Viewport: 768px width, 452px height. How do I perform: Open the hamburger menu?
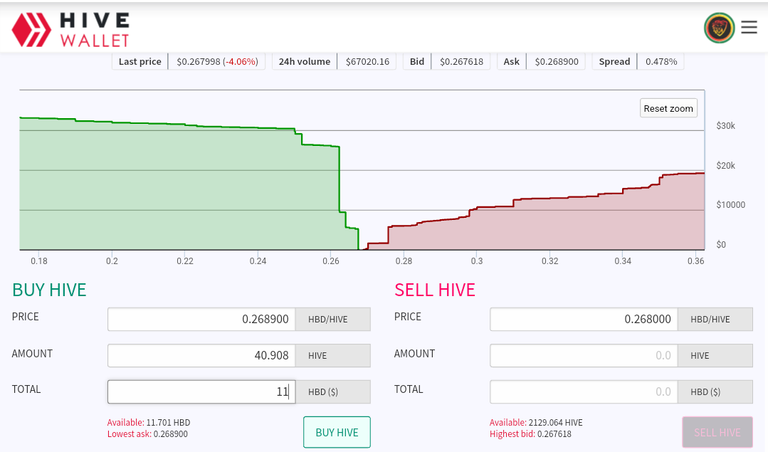(749, 27)
